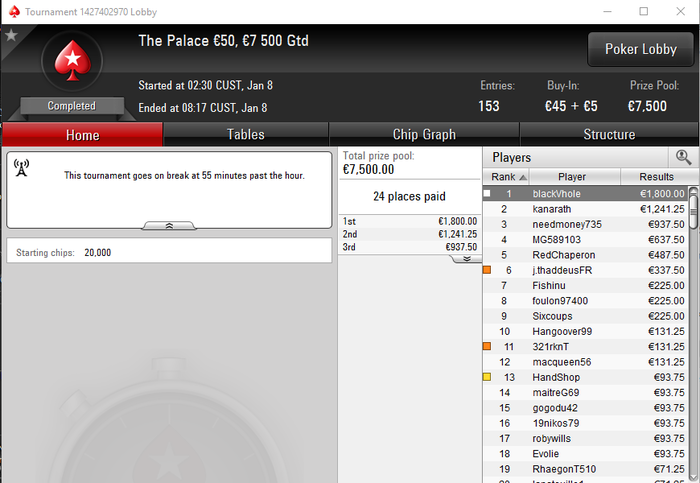Click yellow color tag beside HandShop
This screenshot has height=483, width=700.
pyautogui.click(x=487, y=377)
